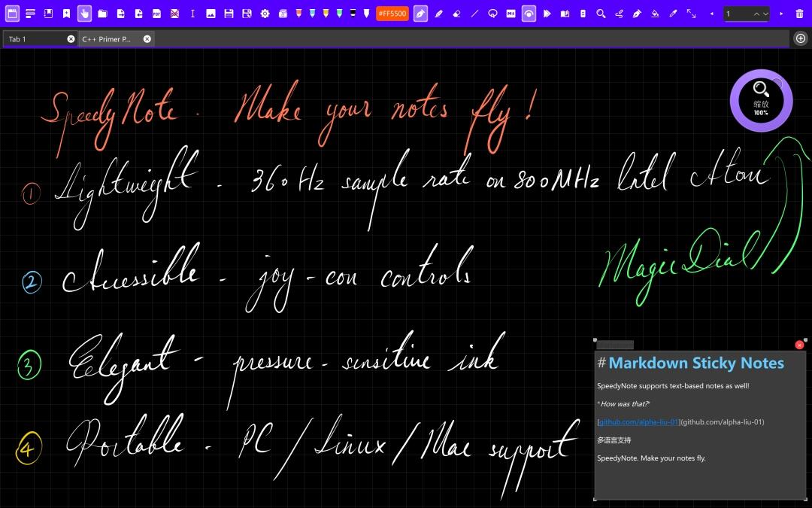Toggle the touch gesture hand button
This screenshot has height=508, width=812.
pyautogui.click(x=84, y=14)
